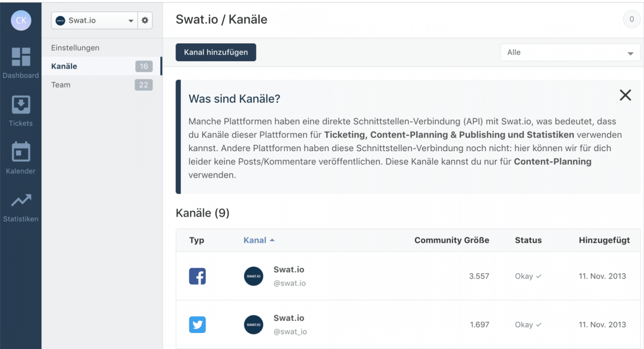Click the Status column header

[529, 240]
